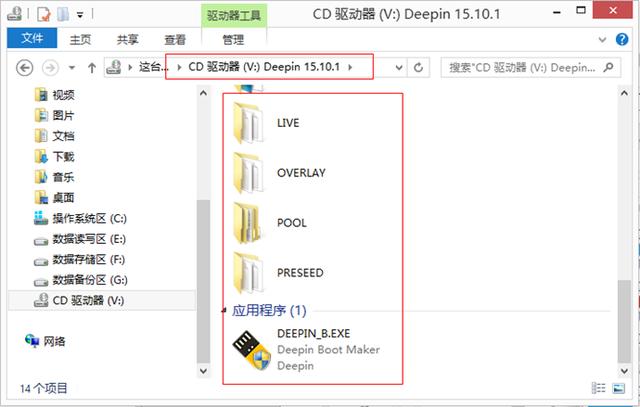Screen dimensions: 640x407
Task: Open recent locations dropdown arrow
Action: click(x=72, y=67)
